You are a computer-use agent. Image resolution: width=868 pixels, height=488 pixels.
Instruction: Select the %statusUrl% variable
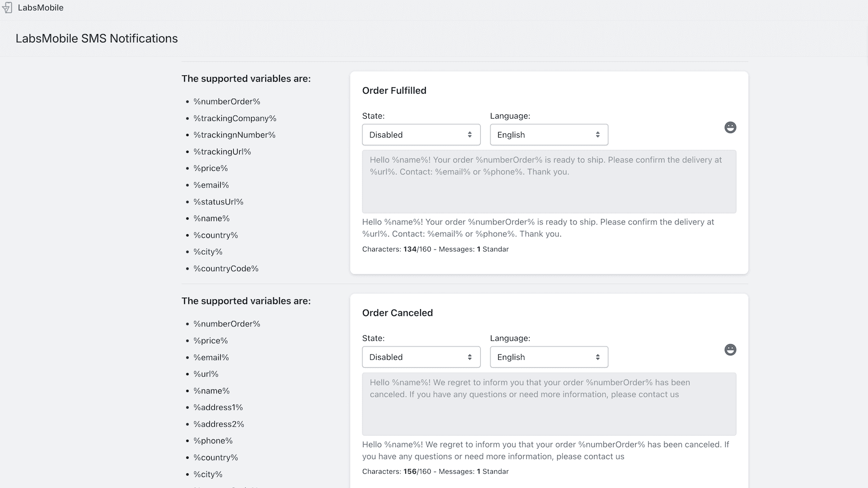218,202
